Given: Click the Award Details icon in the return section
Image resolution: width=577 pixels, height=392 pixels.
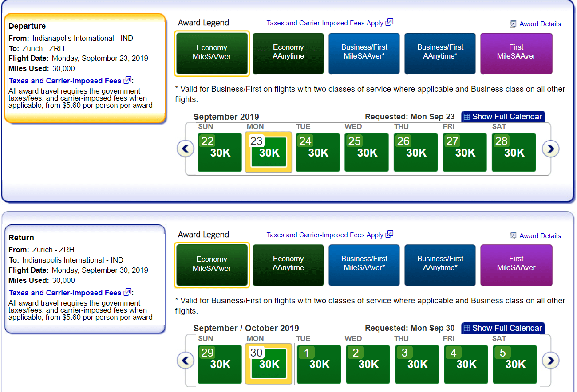Looking at the screenshot, I should pyautogui.click(x=514, y=235).
